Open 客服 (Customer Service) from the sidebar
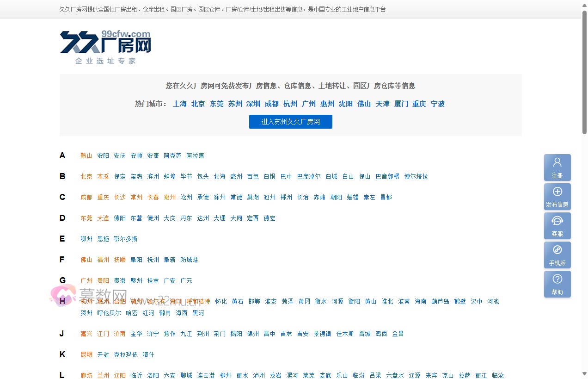The width and height of the screenshot is (588, 379). 557,225
